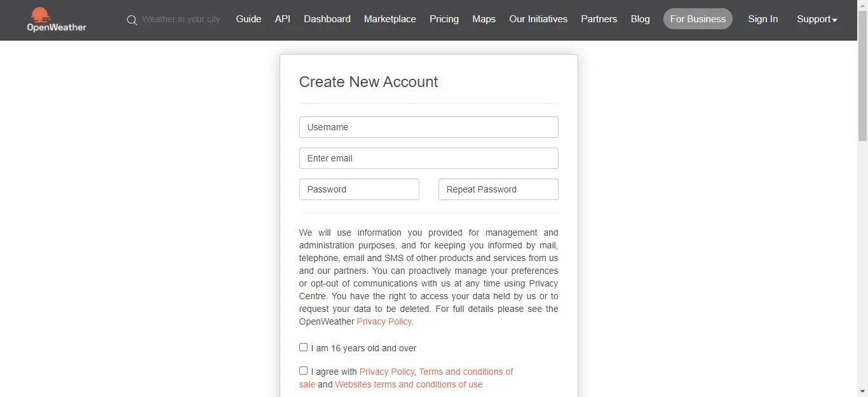Go to the API page

[x=283, y=19]
